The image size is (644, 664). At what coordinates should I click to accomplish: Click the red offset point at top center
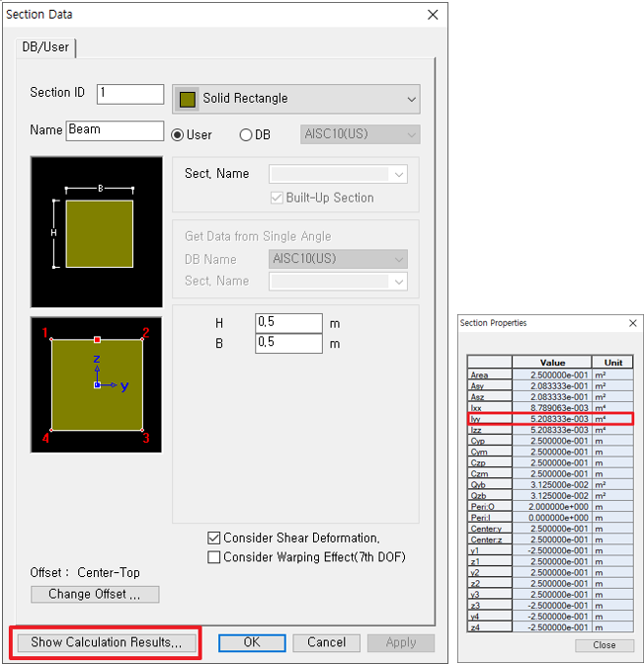97,339
